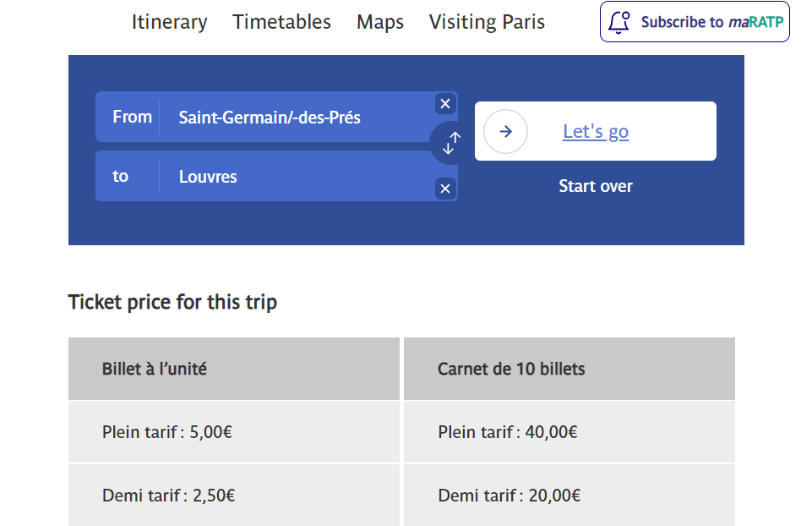Click the From label
Image resolution: width=812 pixels, height=526 pixels.
point(132,117)
